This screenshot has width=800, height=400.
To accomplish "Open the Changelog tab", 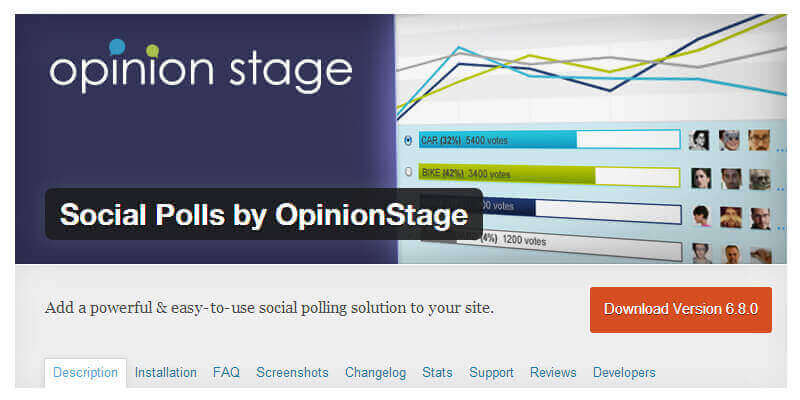I will [375, 373].
